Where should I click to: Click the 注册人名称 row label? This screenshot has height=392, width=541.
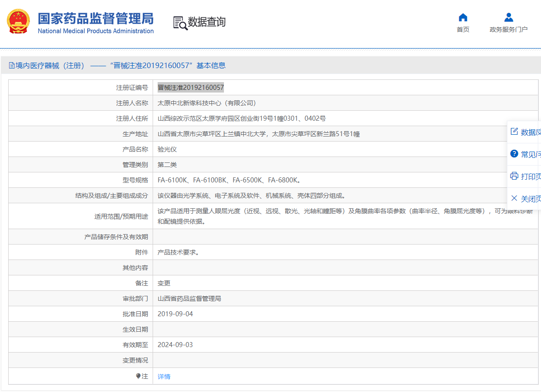132,103
